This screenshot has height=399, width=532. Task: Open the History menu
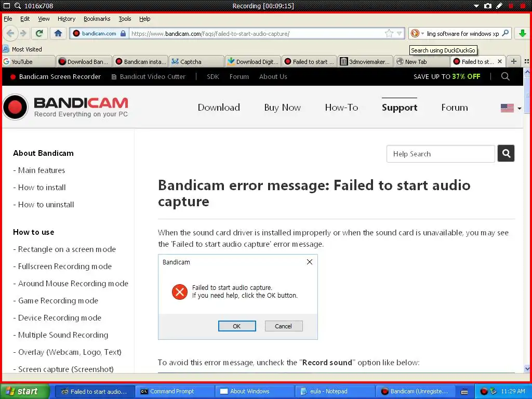coord(66,19)
